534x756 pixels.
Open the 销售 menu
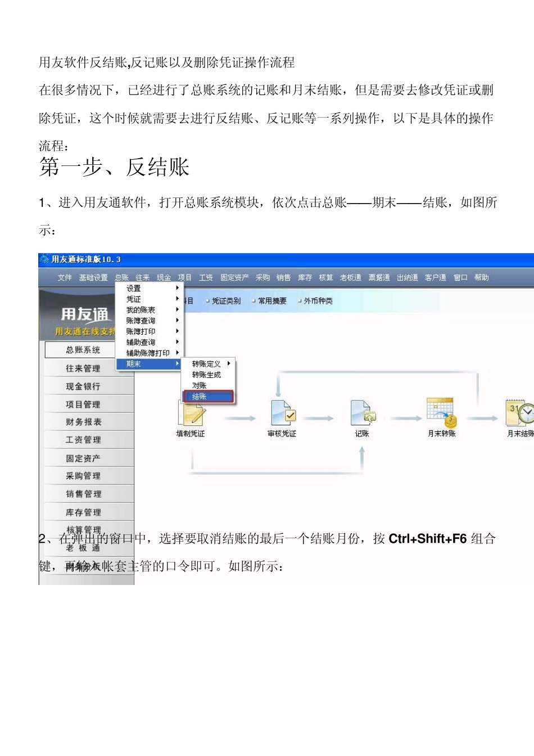click(284, 278)
